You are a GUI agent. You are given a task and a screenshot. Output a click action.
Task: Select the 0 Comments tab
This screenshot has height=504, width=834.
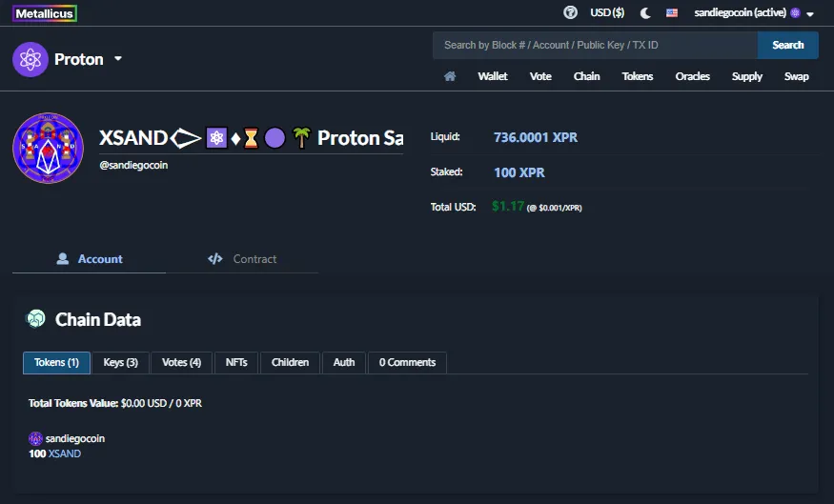tap(407, 363)
